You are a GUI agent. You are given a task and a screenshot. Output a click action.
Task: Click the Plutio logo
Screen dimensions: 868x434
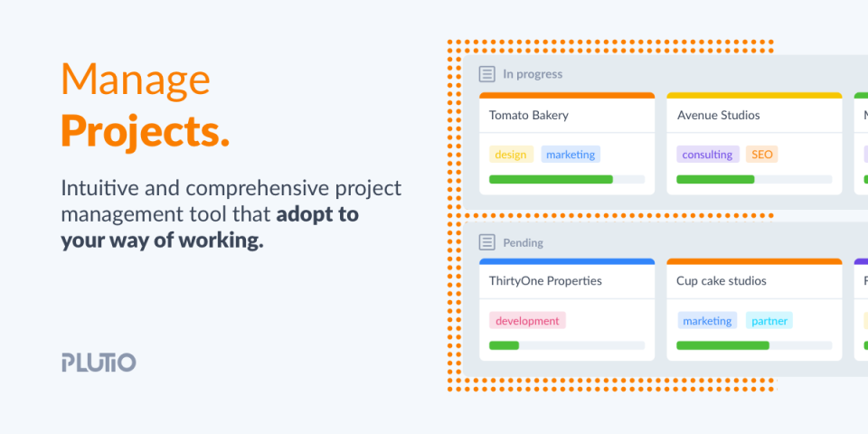pyautogui.click(x=99, y=363)
